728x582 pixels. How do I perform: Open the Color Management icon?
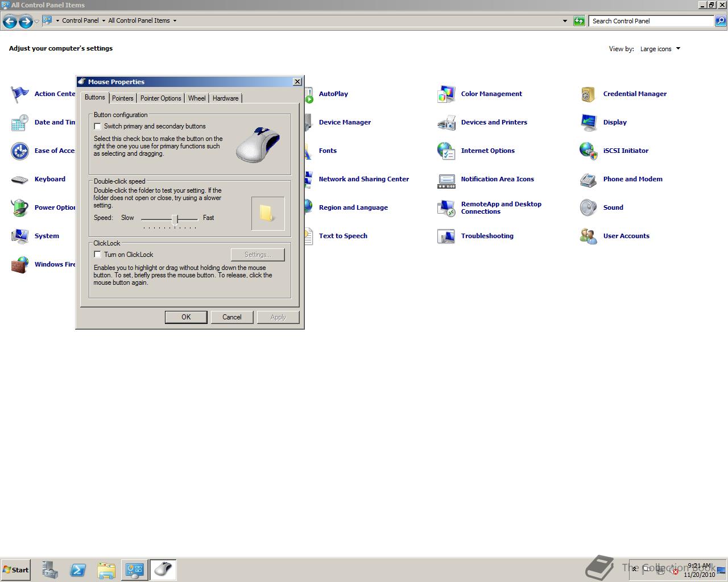(446, 94)
